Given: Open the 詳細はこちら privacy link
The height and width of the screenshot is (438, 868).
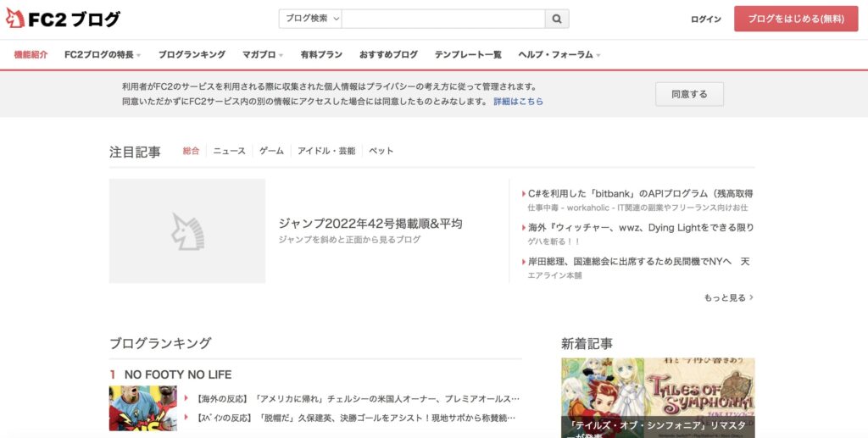Looking at the screenshot, I should [x=518, y=102].
